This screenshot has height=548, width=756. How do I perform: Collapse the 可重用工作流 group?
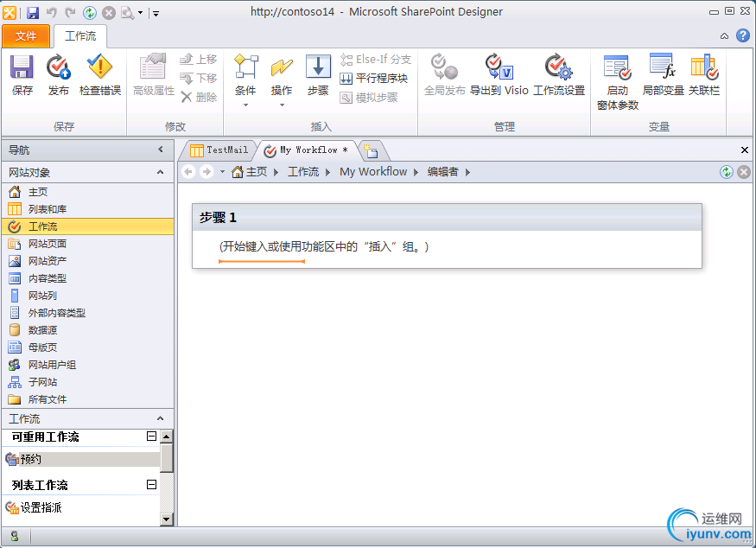(151, 436)
